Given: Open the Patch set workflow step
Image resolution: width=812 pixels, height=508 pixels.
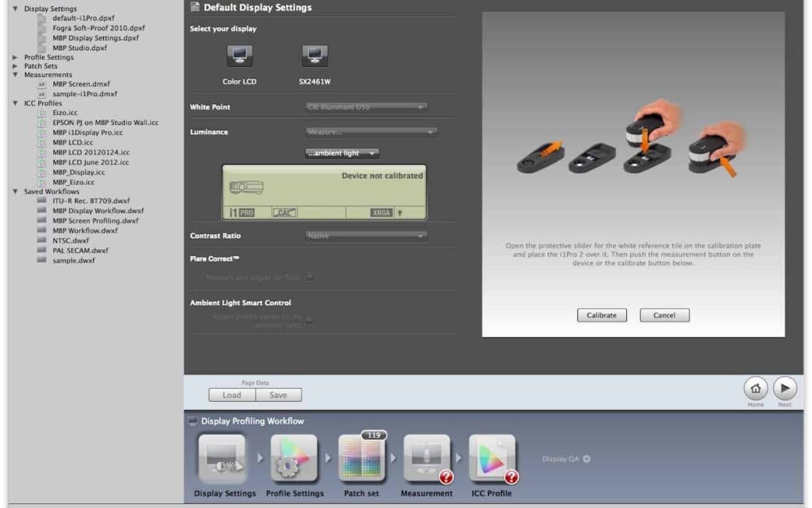Looking at the screenshot, I should (x=362, y=459).
